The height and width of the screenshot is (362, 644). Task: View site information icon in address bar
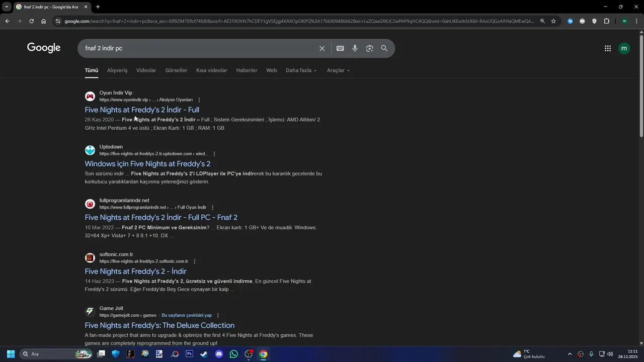(58, 21)
